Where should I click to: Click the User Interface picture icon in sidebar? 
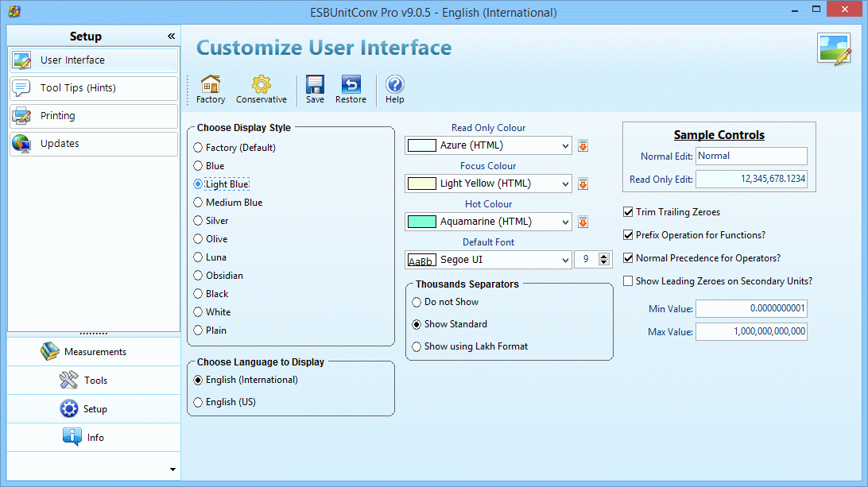click(22, 60)
